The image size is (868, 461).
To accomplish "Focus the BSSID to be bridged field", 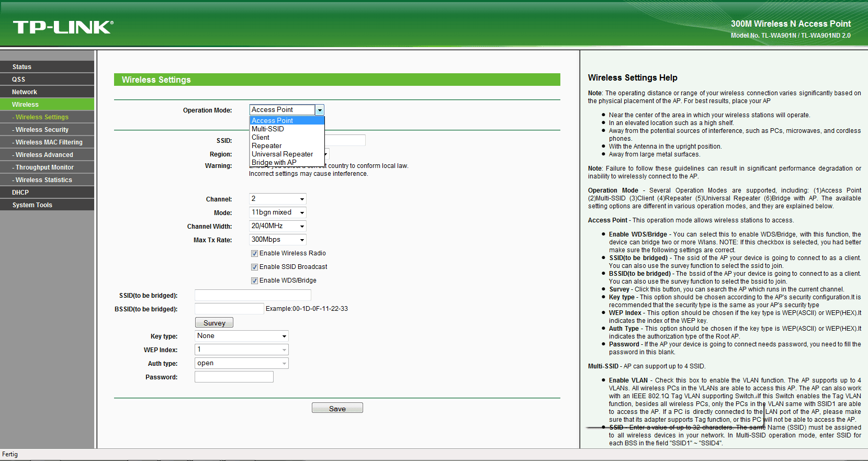I will [229, 309].
